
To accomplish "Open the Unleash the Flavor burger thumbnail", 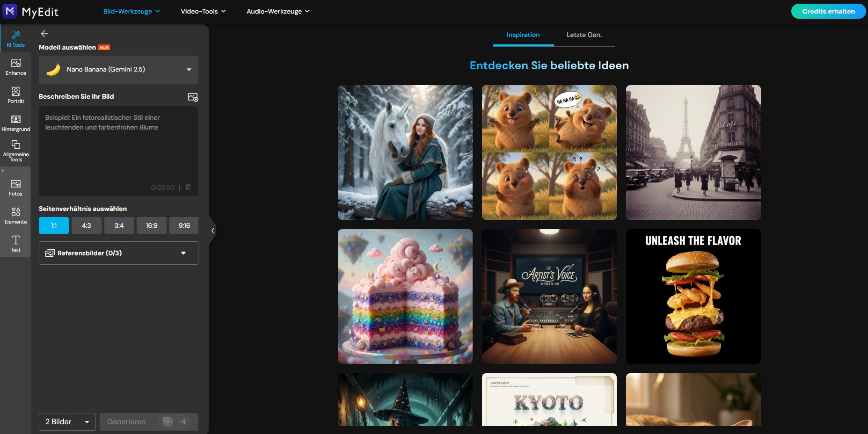I will pos(693,297).
